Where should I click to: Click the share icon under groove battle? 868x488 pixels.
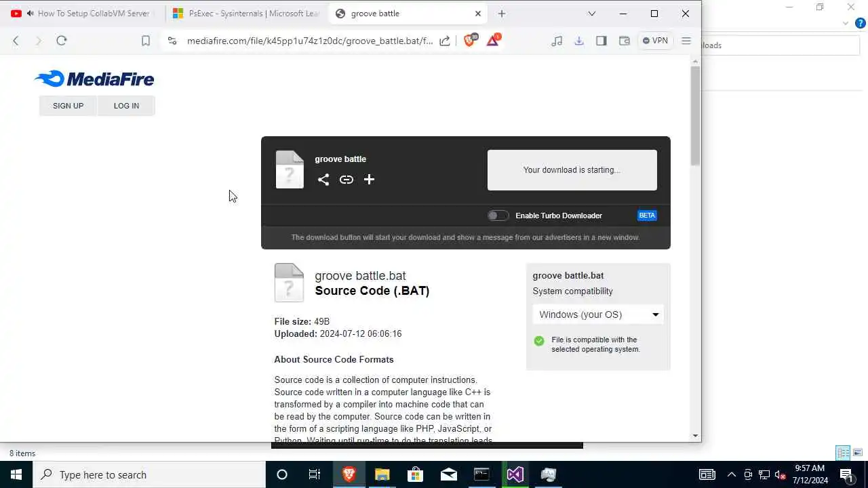(x=323, y=180)
